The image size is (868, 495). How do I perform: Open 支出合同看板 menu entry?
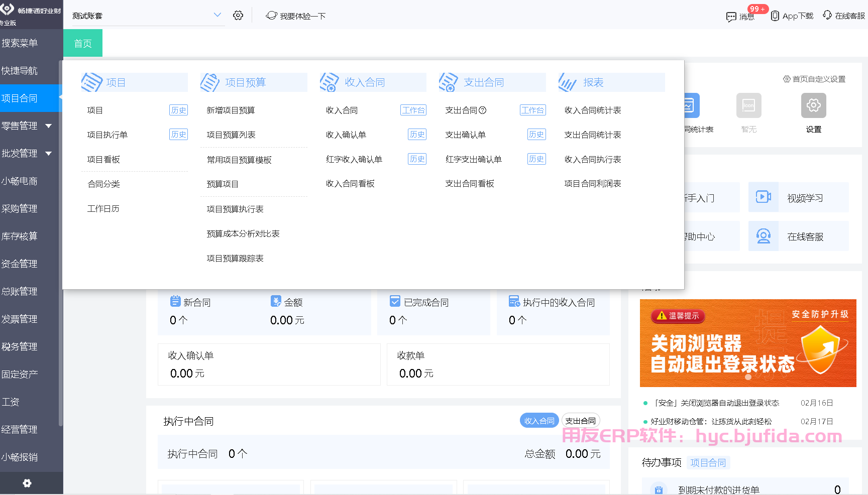point(470,183)
